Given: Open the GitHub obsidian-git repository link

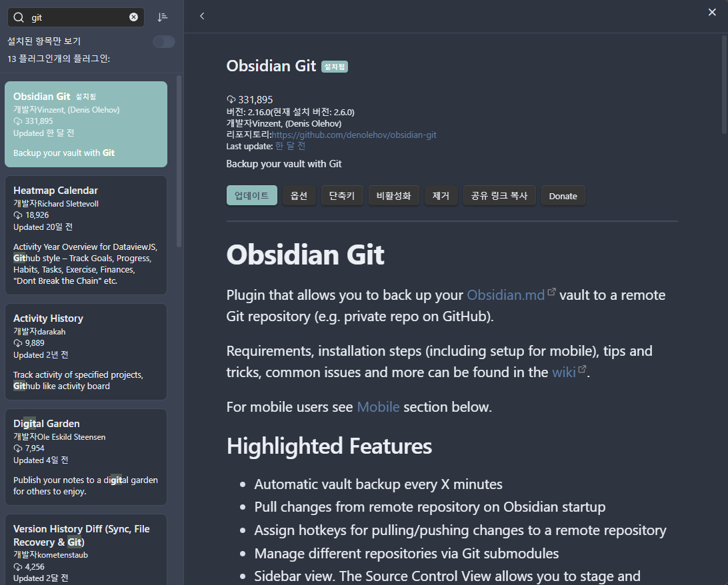Looking at the screenshot, I should (x=354, y=135).
